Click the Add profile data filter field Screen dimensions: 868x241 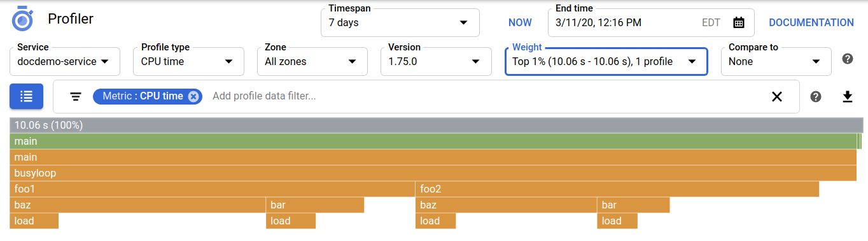[x=484, y=96]
